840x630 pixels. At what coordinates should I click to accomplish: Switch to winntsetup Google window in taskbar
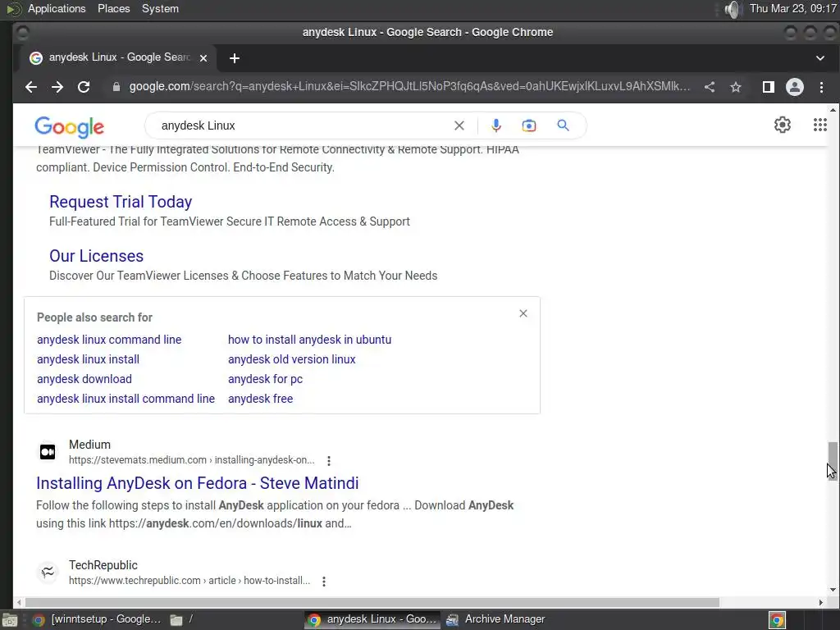pos(98,620)
